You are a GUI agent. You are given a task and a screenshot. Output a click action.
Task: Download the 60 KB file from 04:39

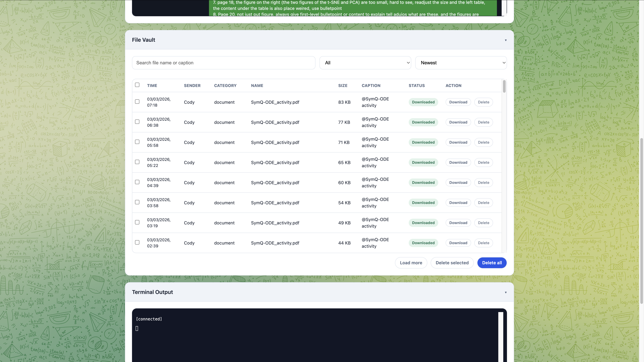[x=458, y=182]
